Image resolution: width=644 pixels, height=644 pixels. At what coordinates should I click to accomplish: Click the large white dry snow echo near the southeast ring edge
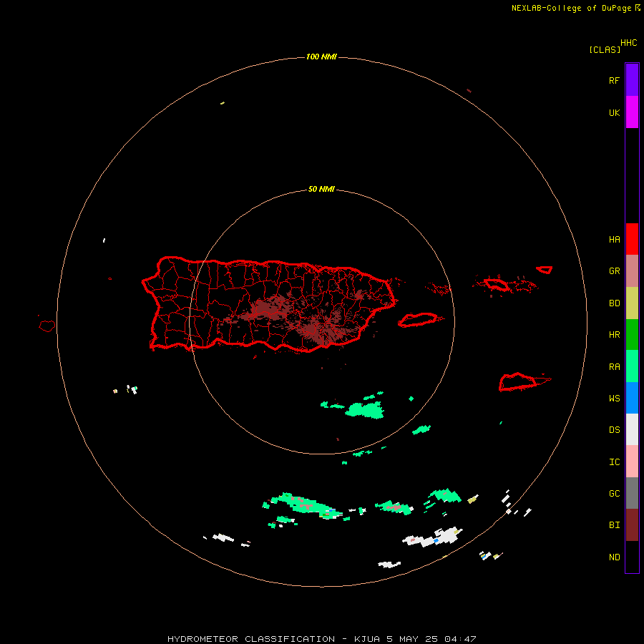point(434,537)
